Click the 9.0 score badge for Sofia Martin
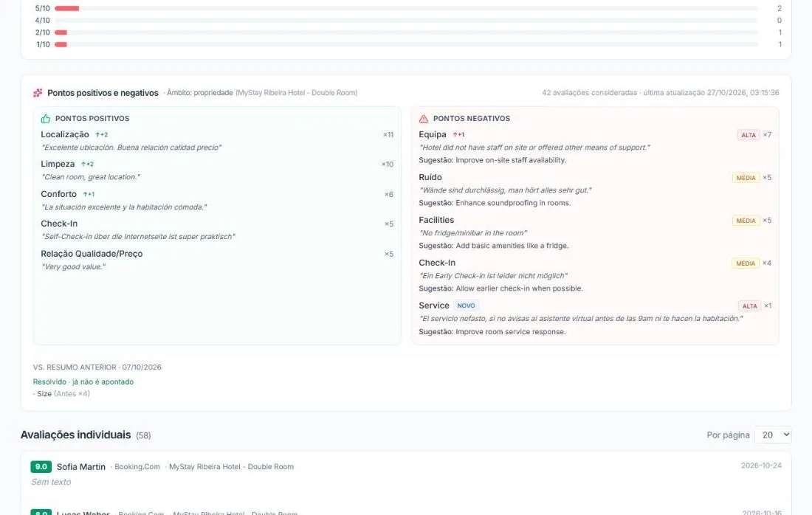Image resolution: width=812 pixels, height=515 pixels. (41, 466)
